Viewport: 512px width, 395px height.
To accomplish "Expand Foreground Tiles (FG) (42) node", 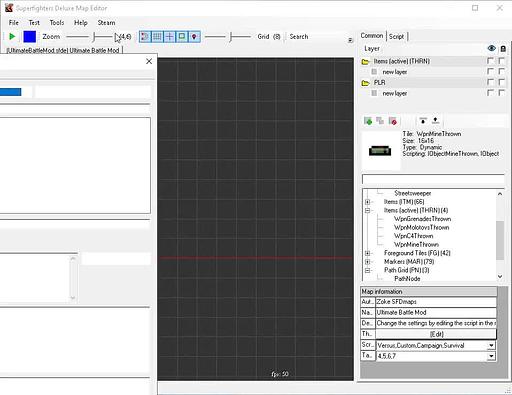I will (367, 253).
